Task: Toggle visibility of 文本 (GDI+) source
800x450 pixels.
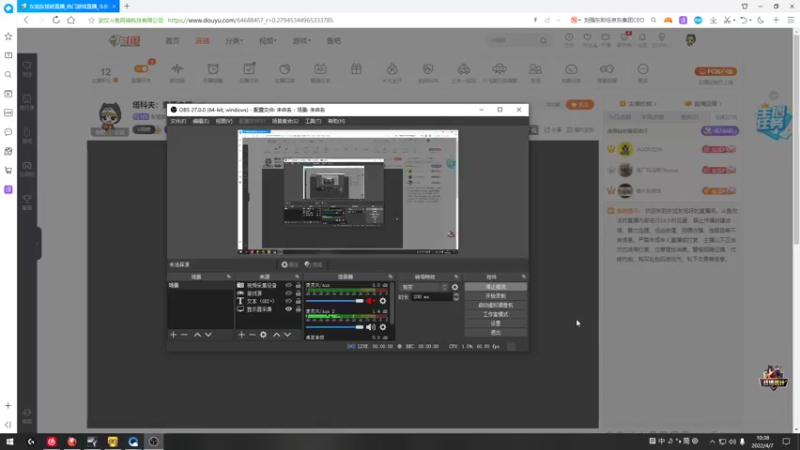Action: pyautogui.click(x=288, y=301)
